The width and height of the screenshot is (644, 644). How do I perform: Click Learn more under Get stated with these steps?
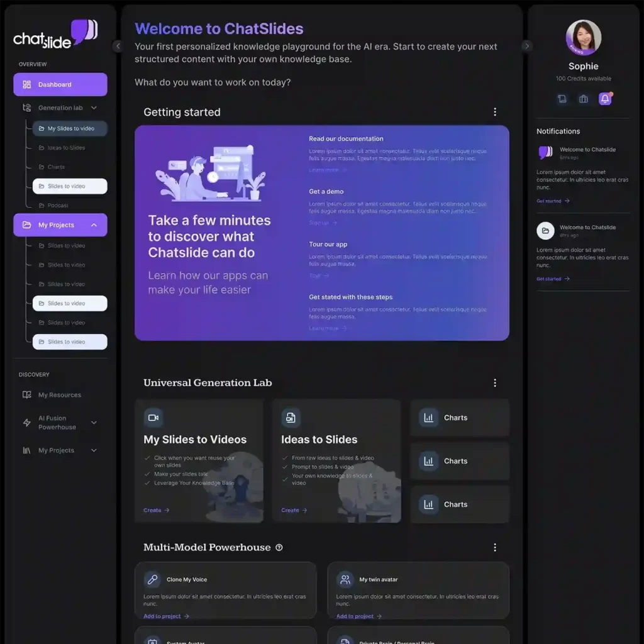coord(328,328)
